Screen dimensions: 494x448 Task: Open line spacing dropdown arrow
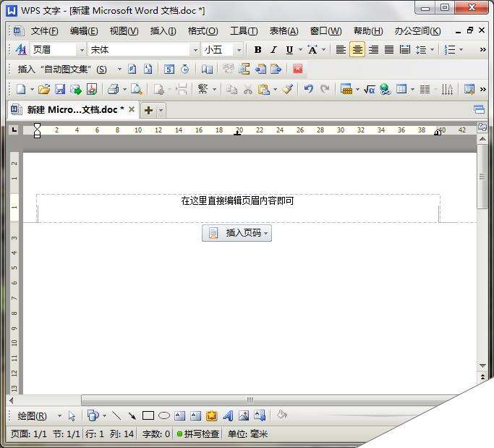coord(432,49)
